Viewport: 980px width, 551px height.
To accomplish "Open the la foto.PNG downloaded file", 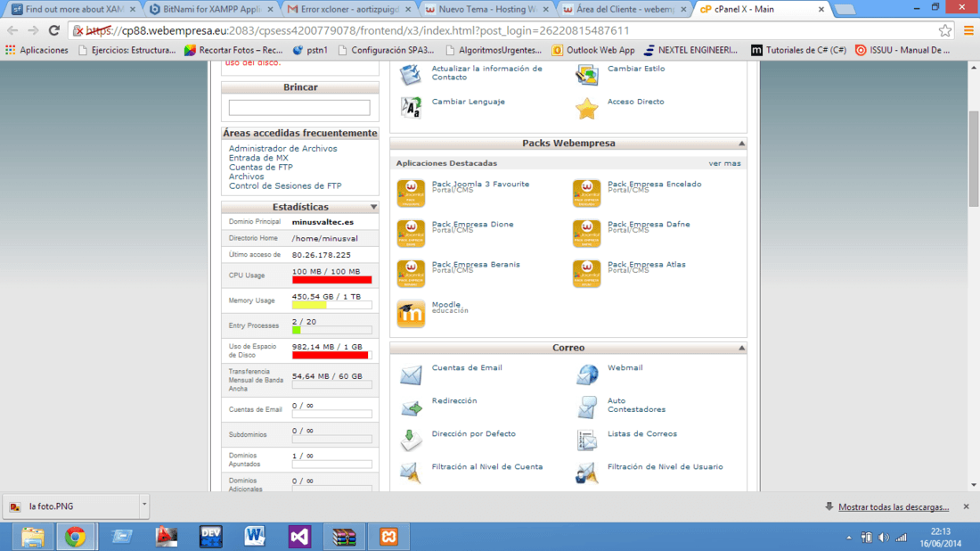I will (x=70, y=506).
